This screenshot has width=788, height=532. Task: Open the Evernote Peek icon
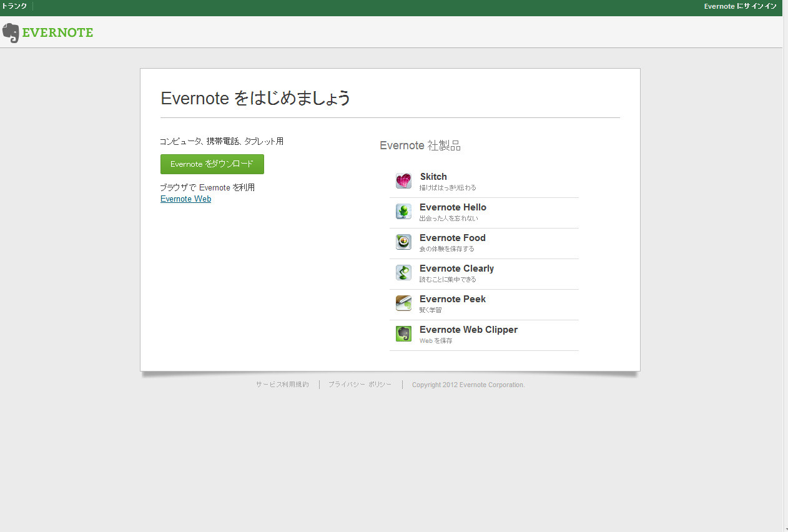[403, 303]
